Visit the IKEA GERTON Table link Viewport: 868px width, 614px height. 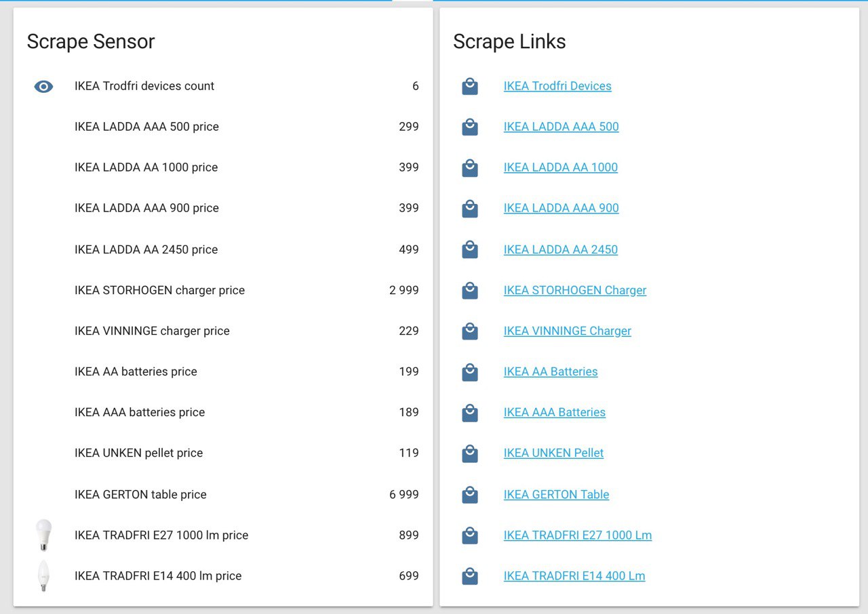click(557, 495)
